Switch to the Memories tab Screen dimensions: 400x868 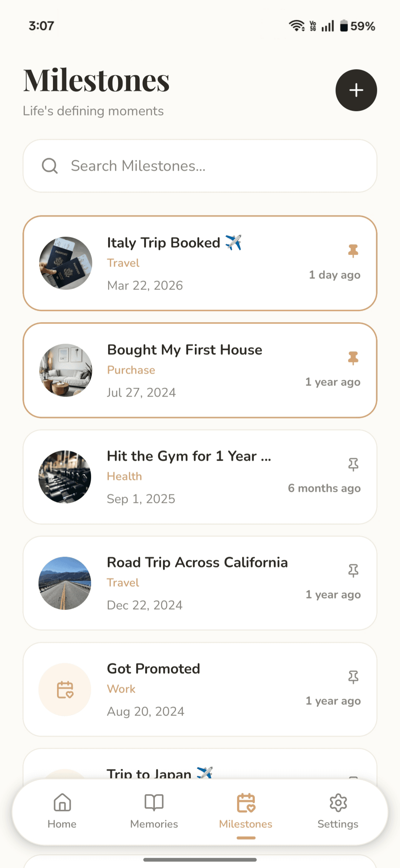pos(154,811)
